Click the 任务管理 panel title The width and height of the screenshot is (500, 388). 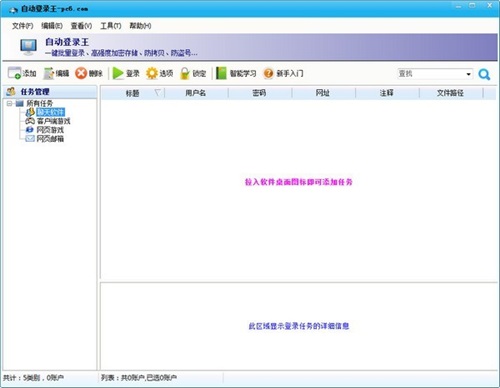coord(35,92)
